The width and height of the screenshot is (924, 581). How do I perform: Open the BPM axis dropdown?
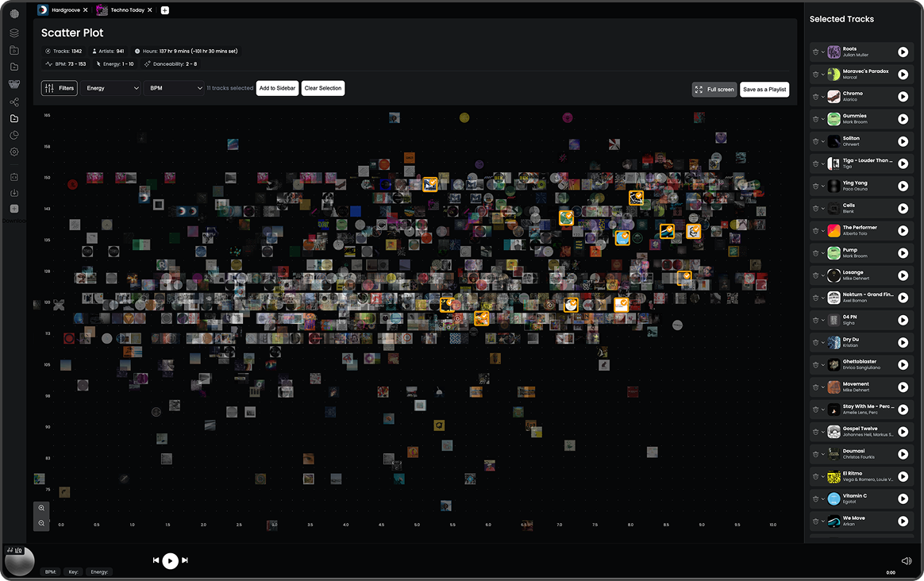click(x=174, y=88)
